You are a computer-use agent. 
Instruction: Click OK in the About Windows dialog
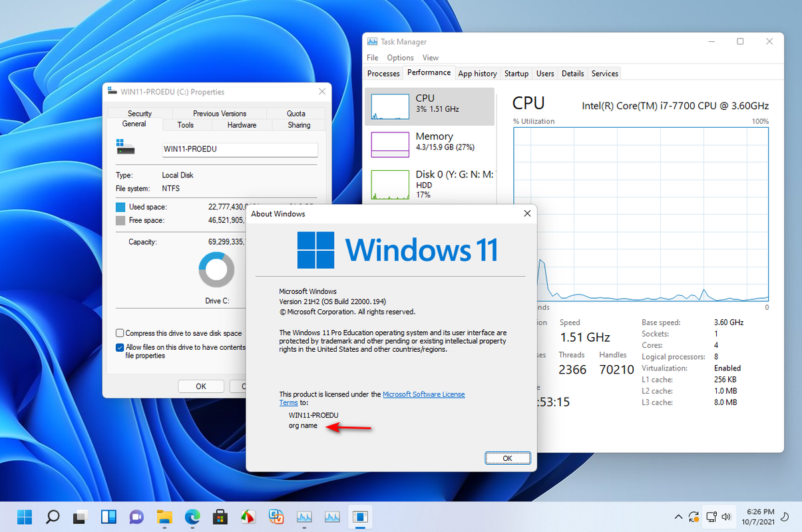(x=507, y=458)
